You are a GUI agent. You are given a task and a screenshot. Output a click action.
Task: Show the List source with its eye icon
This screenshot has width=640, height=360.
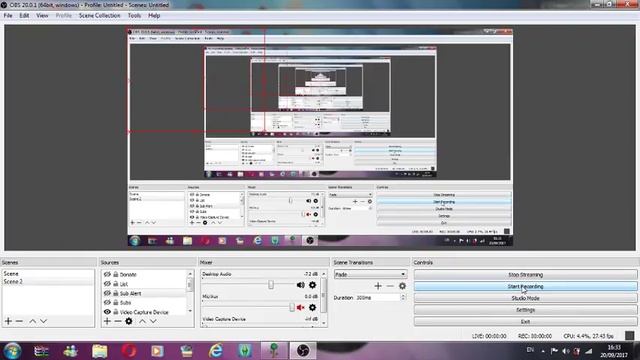tap(107, 284)
